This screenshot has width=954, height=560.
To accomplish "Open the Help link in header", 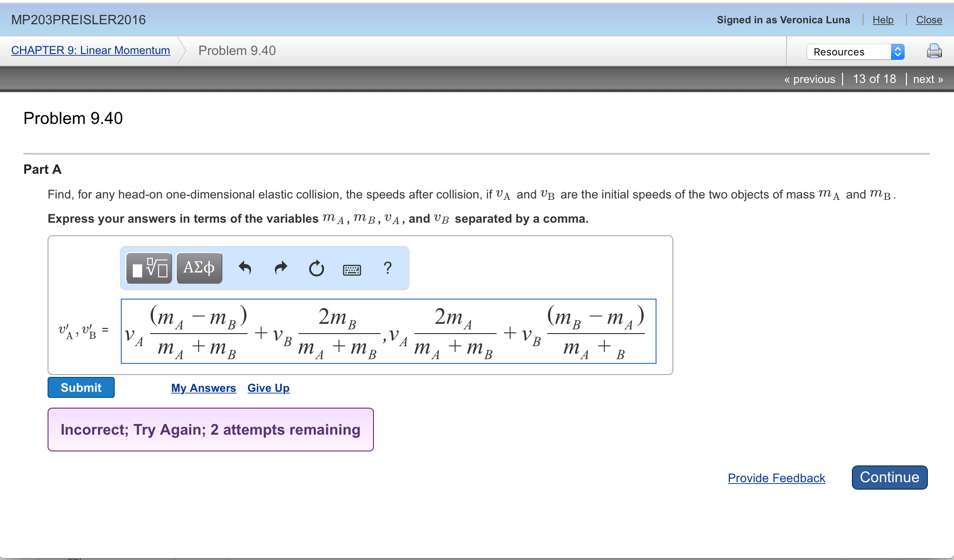I will point(883,20).
